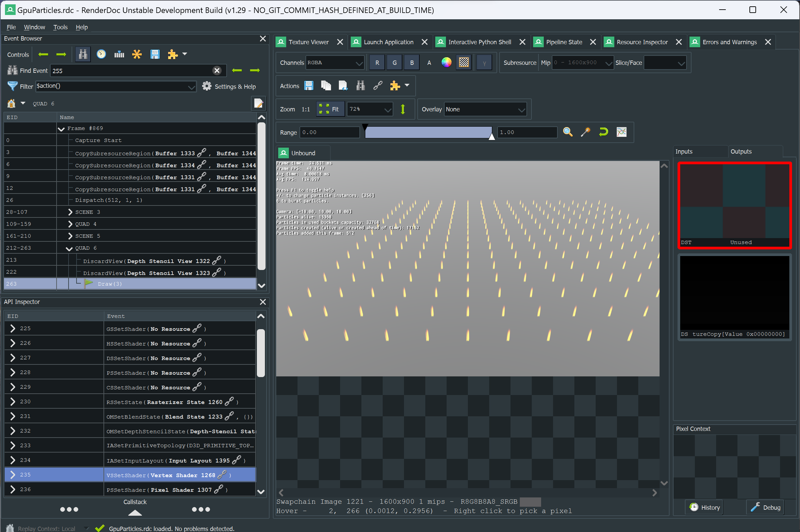
Task: Click the auto-fit wand icon for Range
Action: tap(585, 132)
